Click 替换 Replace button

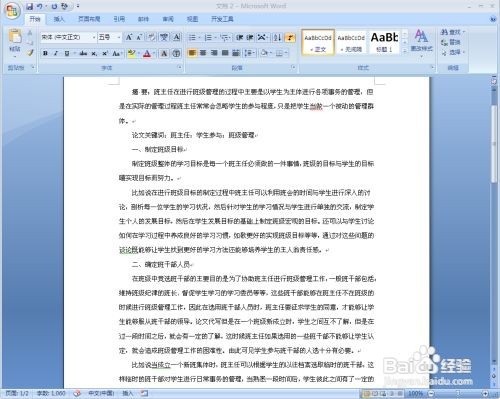451,42
